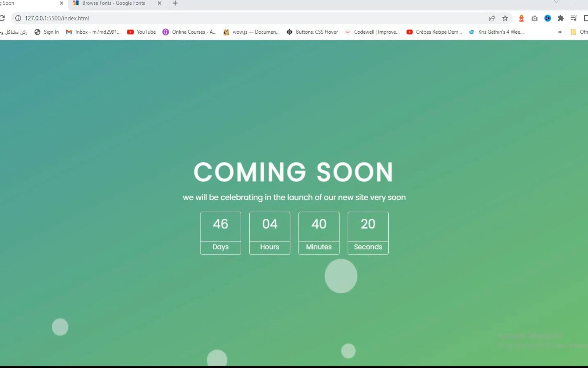Switch to the Coming Soon tab

27,3
